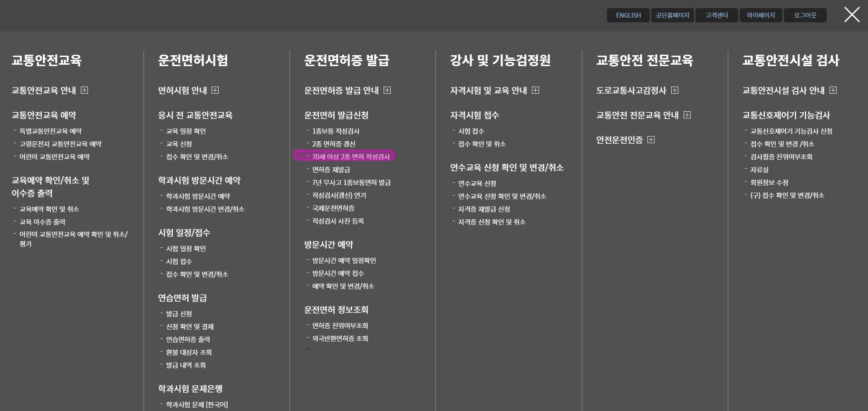Open 특별교통안전교육 예약 link

pos(50,131)
